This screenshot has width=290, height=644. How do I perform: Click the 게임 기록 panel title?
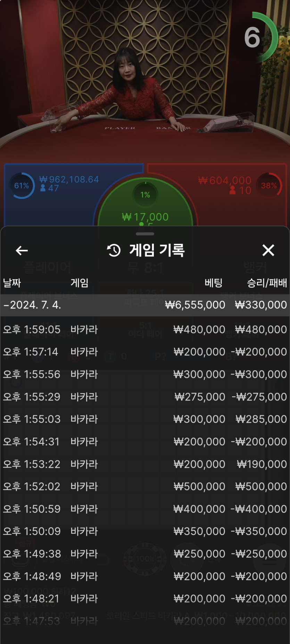[157, 250]
